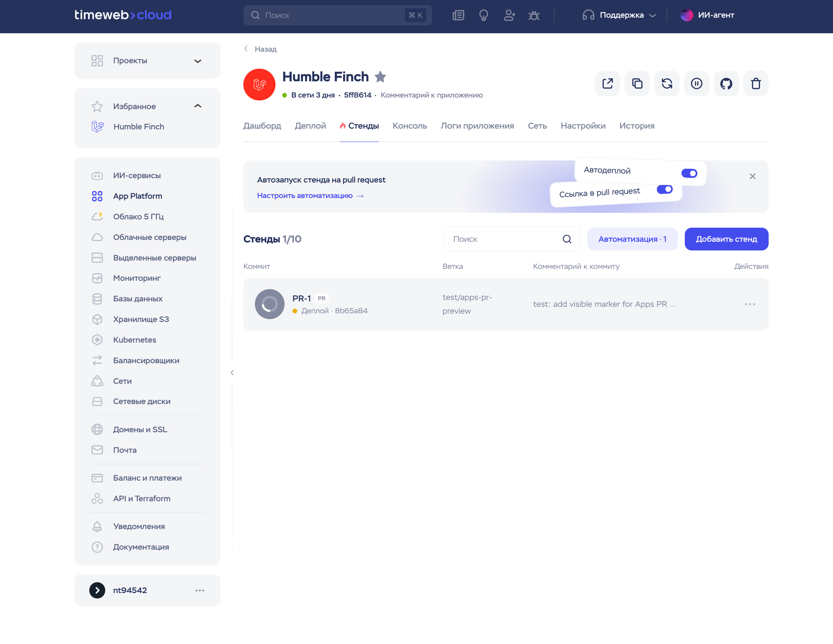Collapse the Избранное section
The height and width of the screenshot is (644, 833).
coord(197,106)
